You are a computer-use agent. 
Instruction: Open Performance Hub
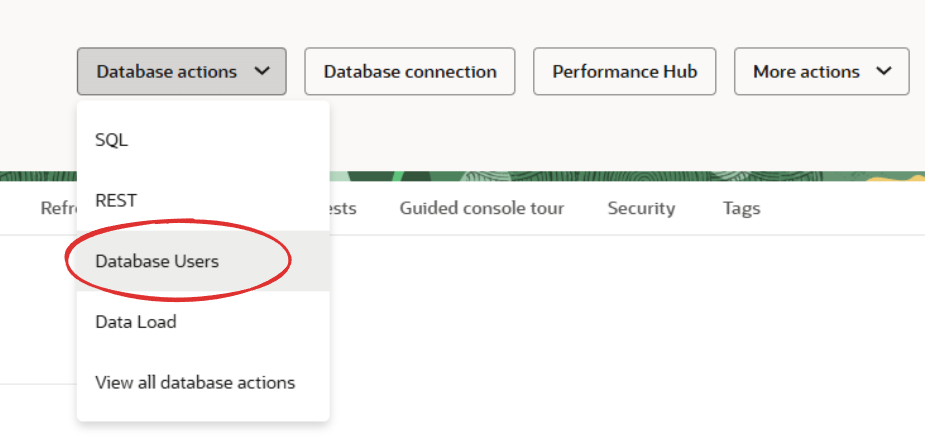[625, 71]
